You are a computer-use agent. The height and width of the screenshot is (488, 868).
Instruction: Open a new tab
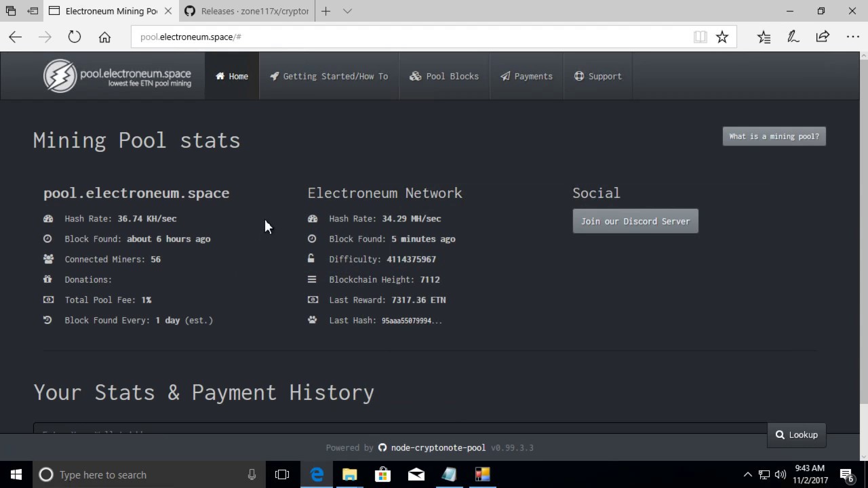click(x=326, y=11)
